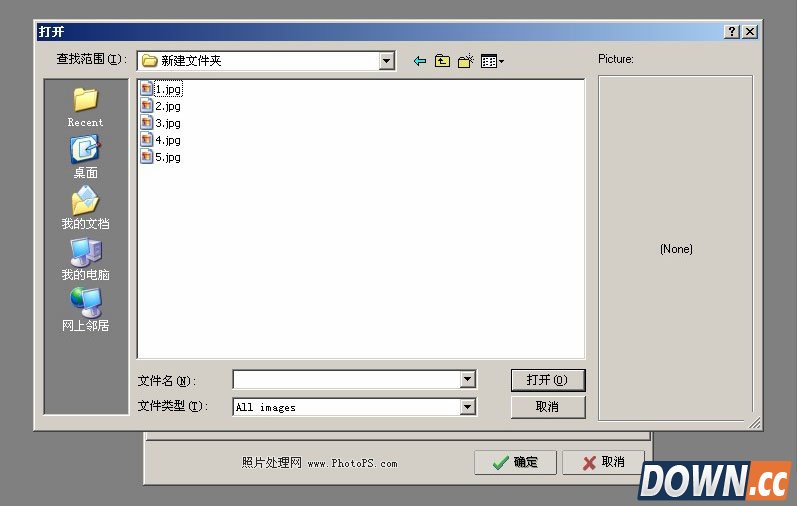Screen dimensions: 797x506
Task: Go to 桌面 (Desktop) in sidebar
Action: [85, 157]
